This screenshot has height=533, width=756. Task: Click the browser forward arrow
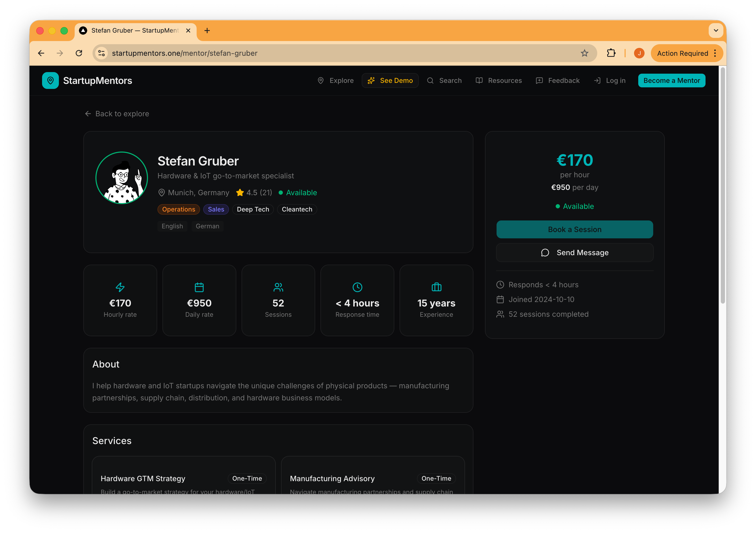pyautogui.click(x=60, y=53)
